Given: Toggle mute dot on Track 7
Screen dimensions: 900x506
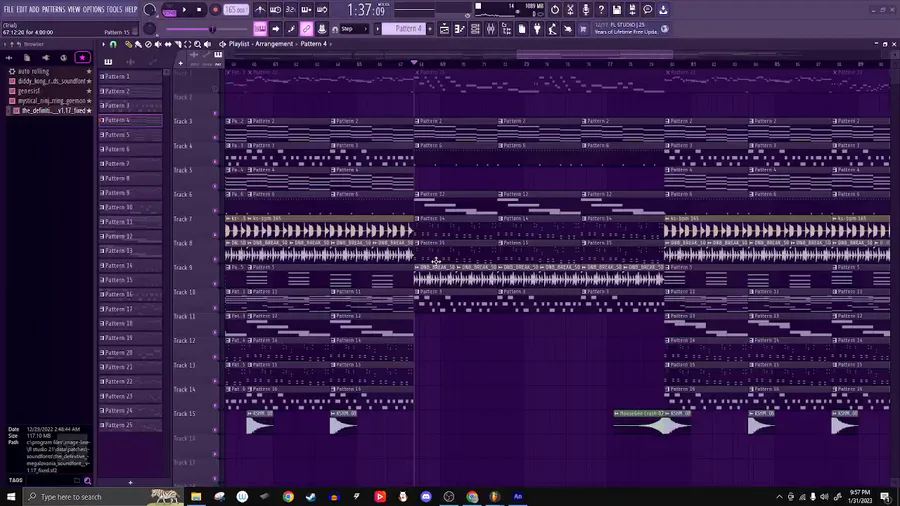Looking at the screenshot, I should tap(216, 235).
